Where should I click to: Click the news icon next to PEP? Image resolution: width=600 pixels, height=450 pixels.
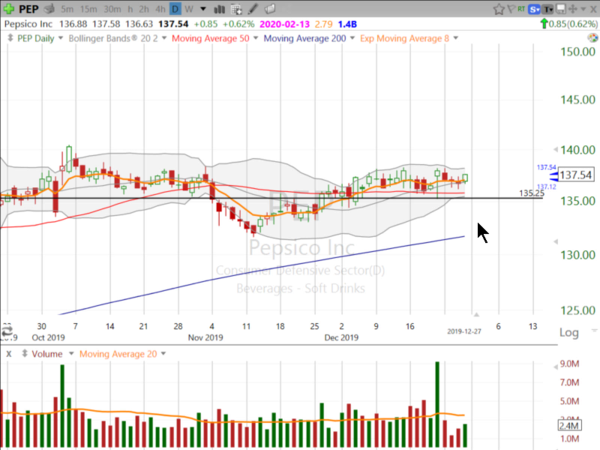tap(49, 8)
